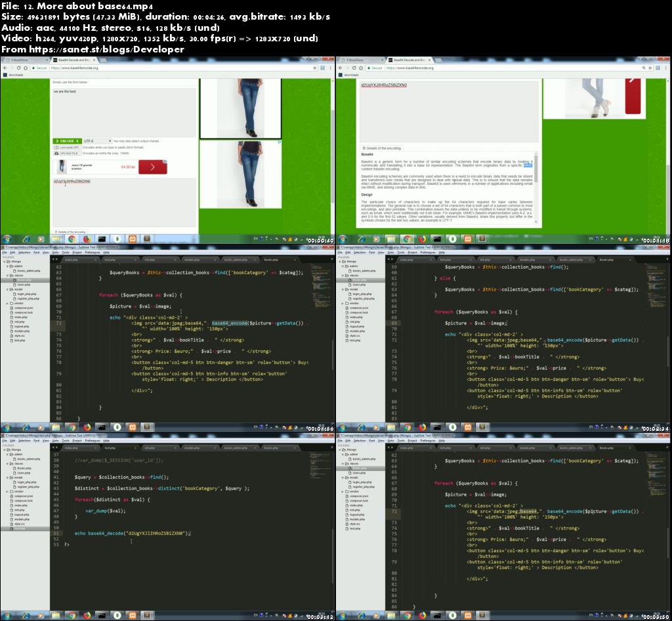
Task: Click highlighted base64_encode text in 00:01:56 editor
Action: click(x=230, y=323)
